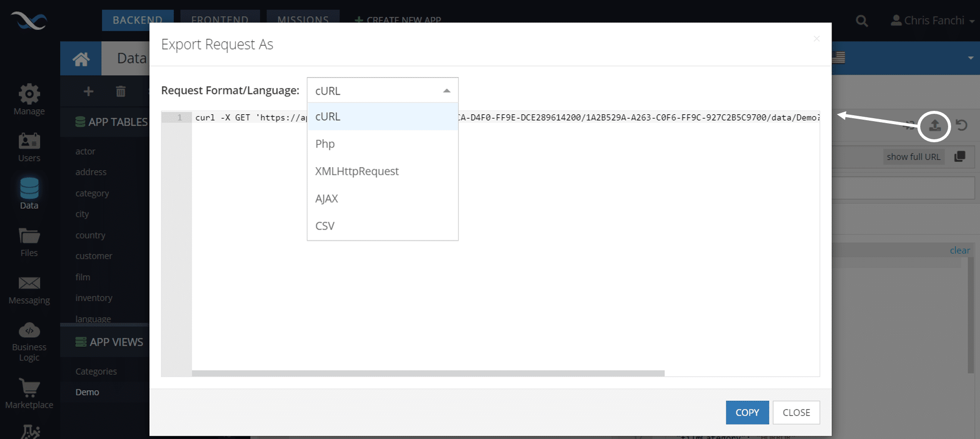The height and width of the screenshot is (439, 980).
Task: Click the show full URL button
Action: (x=913, y=156)
